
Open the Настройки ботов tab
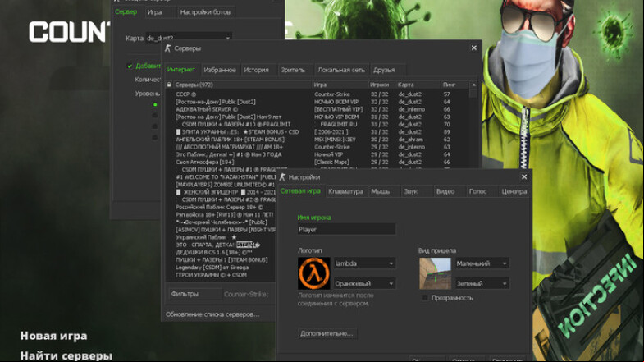click(205, 12)
